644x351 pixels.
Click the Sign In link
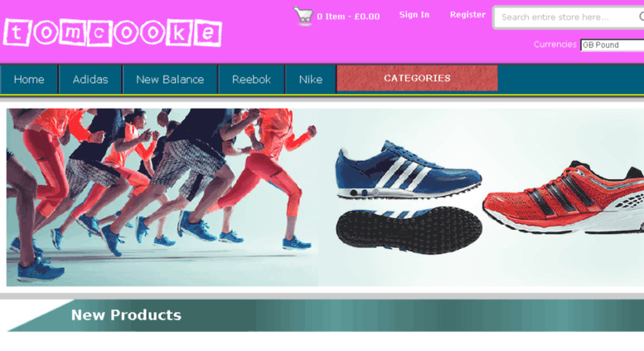click(x=414, y=15)
